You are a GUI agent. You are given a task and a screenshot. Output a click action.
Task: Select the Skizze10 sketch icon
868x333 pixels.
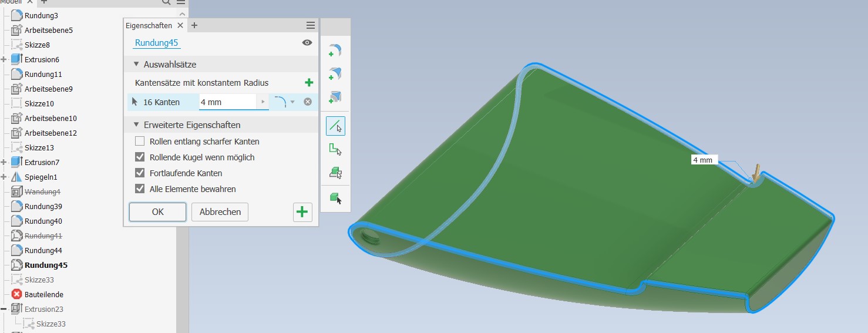(16, 103)
